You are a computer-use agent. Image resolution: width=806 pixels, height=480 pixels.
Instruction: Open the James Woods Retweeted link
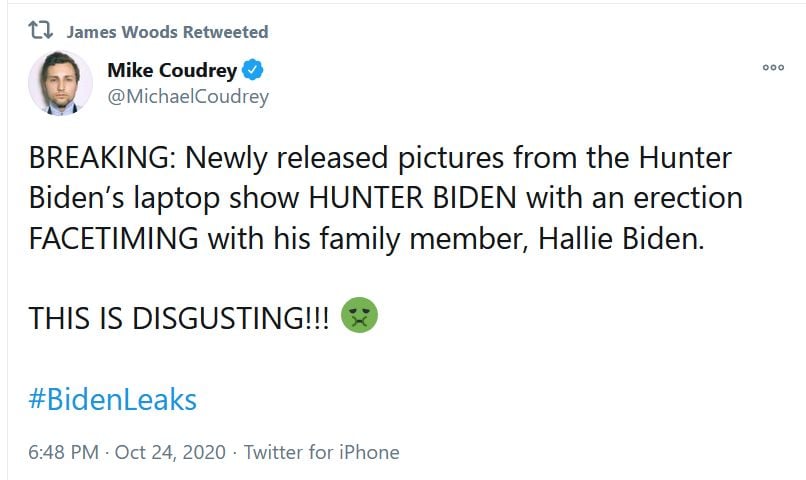167,32
